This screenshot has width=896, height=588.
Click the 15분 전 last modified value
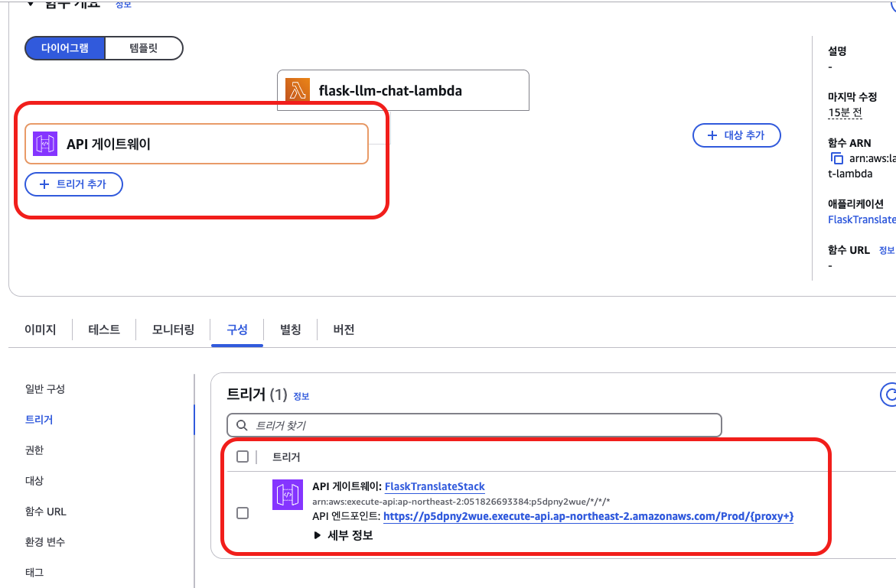pyautogui.click(x=845, y=112)
